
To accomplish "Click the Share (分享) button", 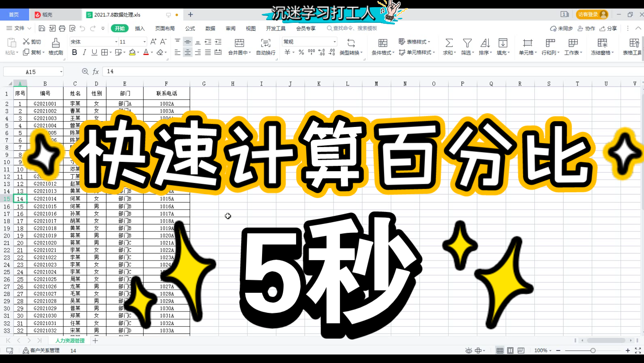I will [608, 28].
